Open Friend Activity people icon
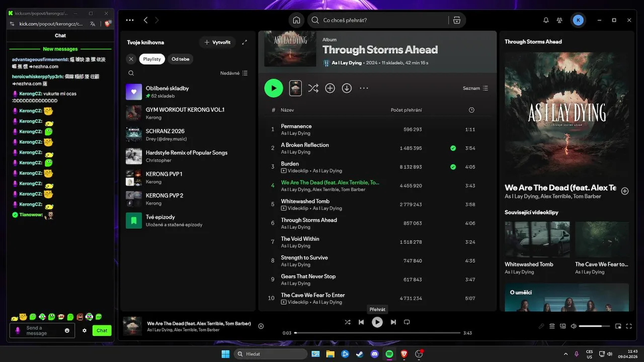This screenshot has width=644, height=362. pos(559,20)
